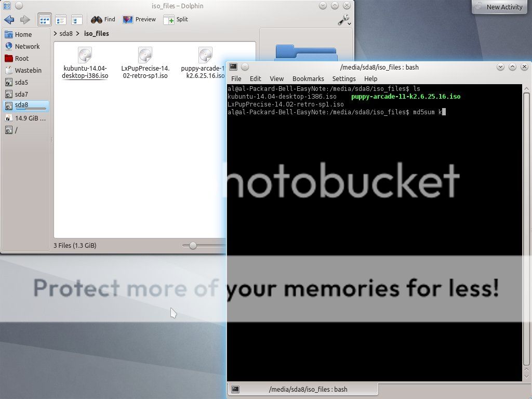Image resolution: width=532 pixels, height=399 pixels.
Task: Expand breadcrumb arrow before sda8
Action: (55, 34)
